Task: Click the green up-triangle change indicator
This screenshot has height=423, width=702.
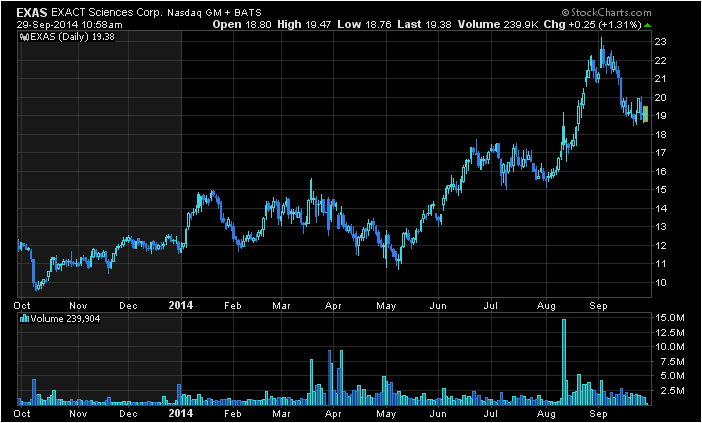Action: 647,25
